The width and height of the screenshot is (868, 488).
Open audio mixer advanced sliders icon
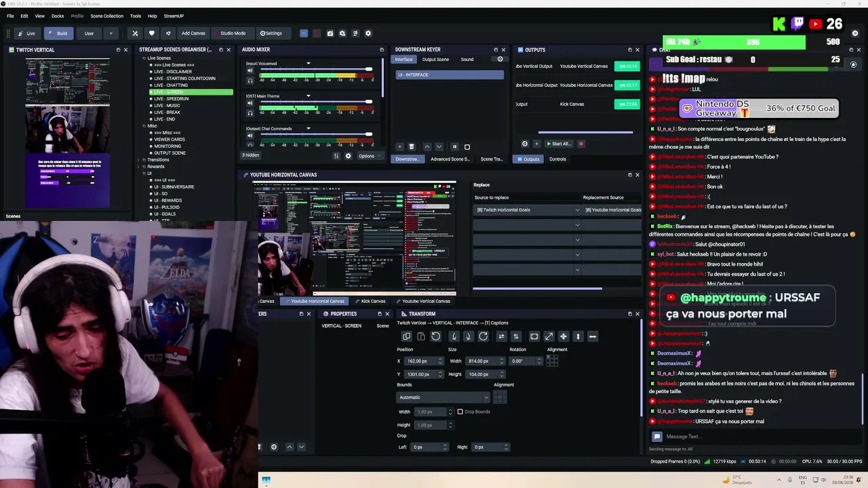[x=336, y=156]
